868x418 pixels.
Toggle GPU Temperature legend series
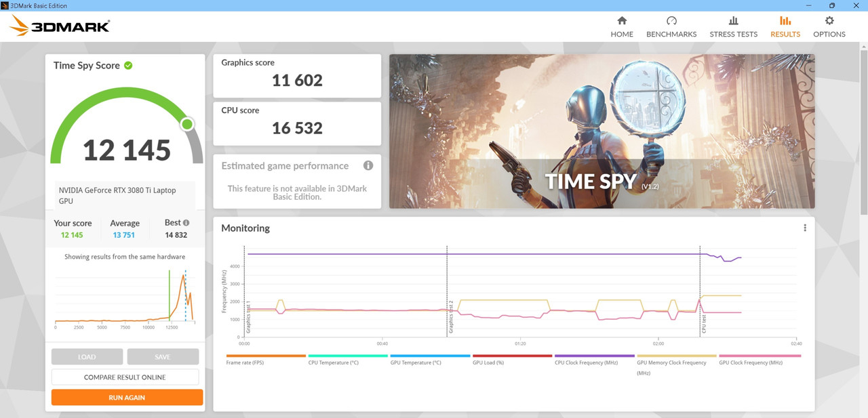point(430,360)
